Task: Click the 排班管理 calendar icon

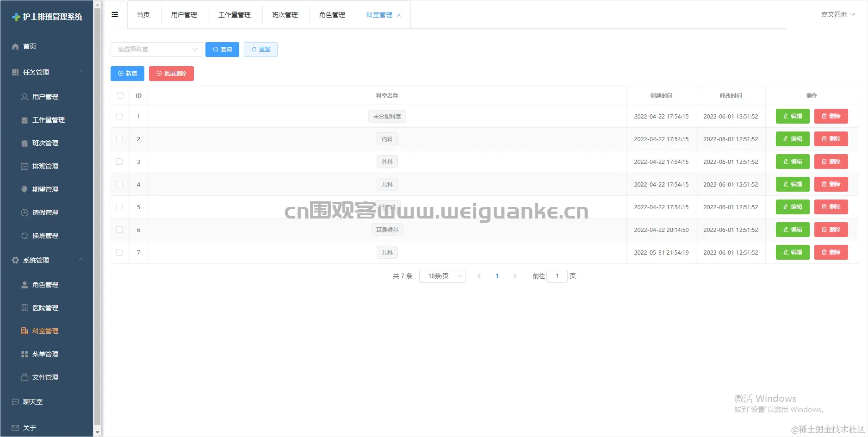Action: point(25,166)
